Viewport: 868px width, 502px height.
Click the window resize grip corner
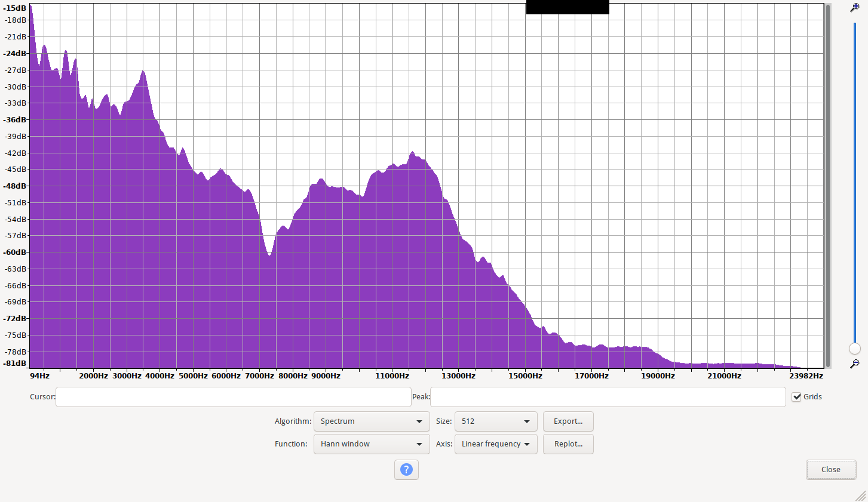tap(861, 495)
